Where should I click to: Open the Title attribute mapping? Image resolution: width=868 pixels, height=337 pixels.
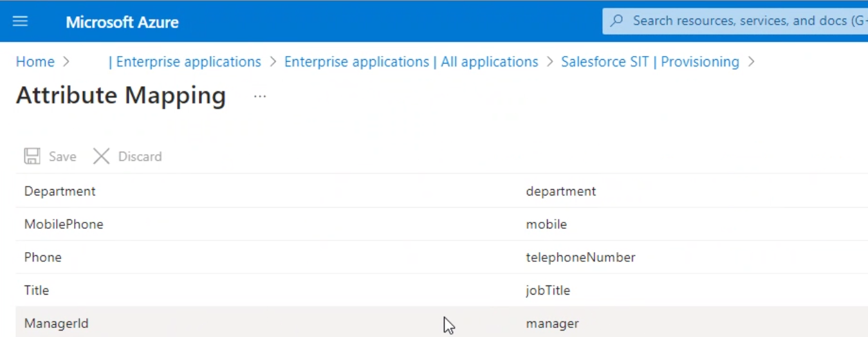click(37, 290)
